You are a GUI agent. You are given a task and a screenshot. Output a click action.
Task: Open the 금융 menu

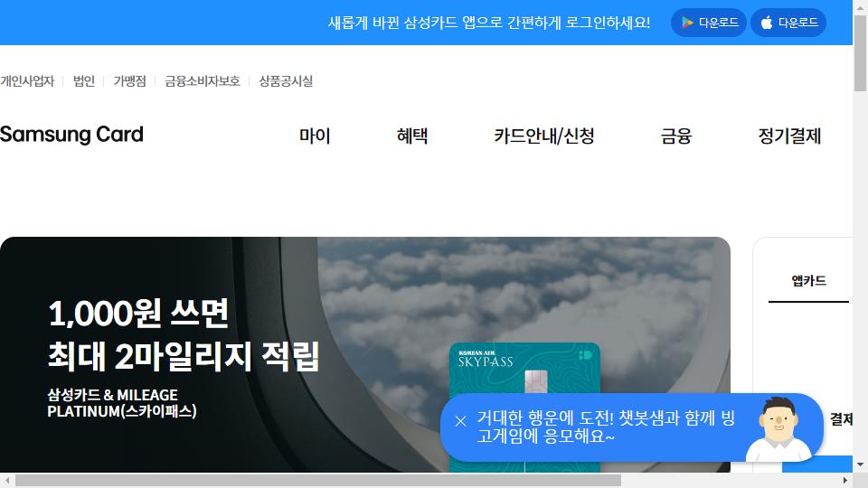[676, 136]
